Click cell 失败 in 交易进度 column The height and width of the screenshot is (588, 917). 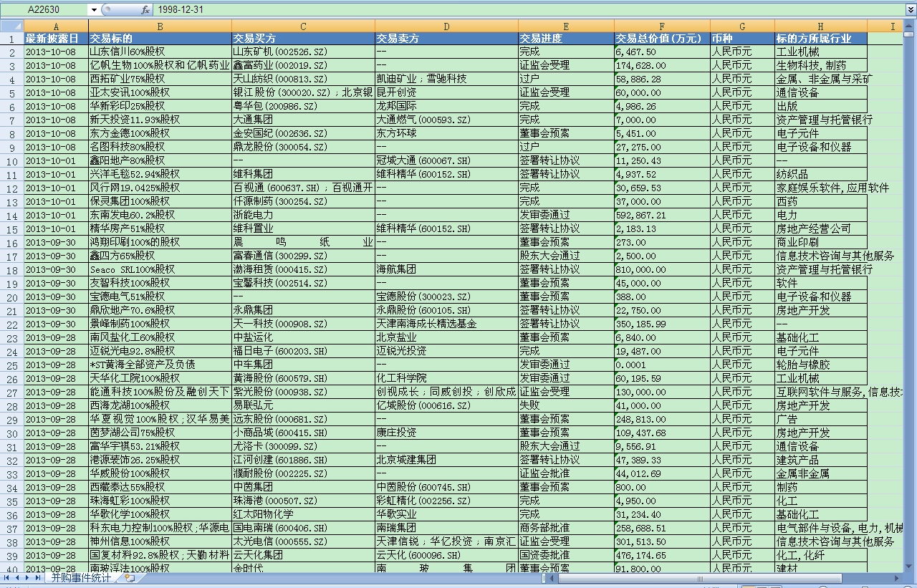click(x=566, y=406)
